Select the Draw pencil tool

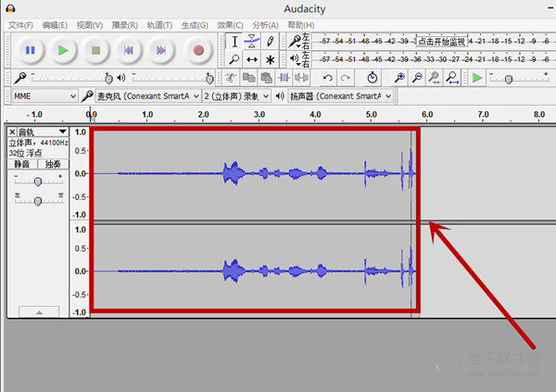click(270, 42)
